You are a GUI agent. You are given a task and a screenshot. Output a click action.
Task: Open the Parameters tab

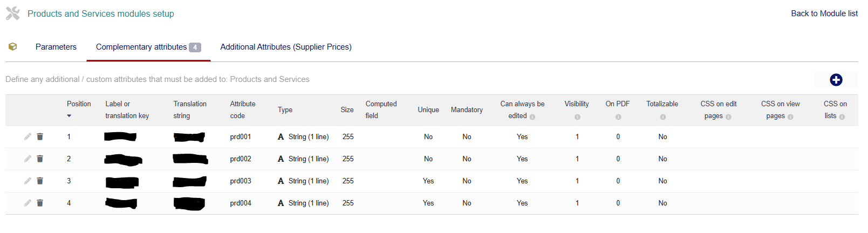[x=56, y=47]
